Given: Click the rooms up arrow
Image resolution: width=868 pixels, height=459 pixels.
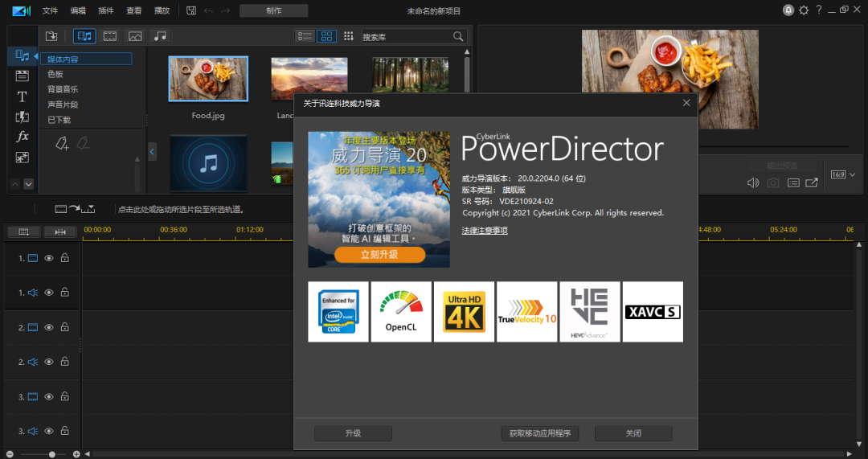Looking at the screenshot, I should tap(15, 184).
